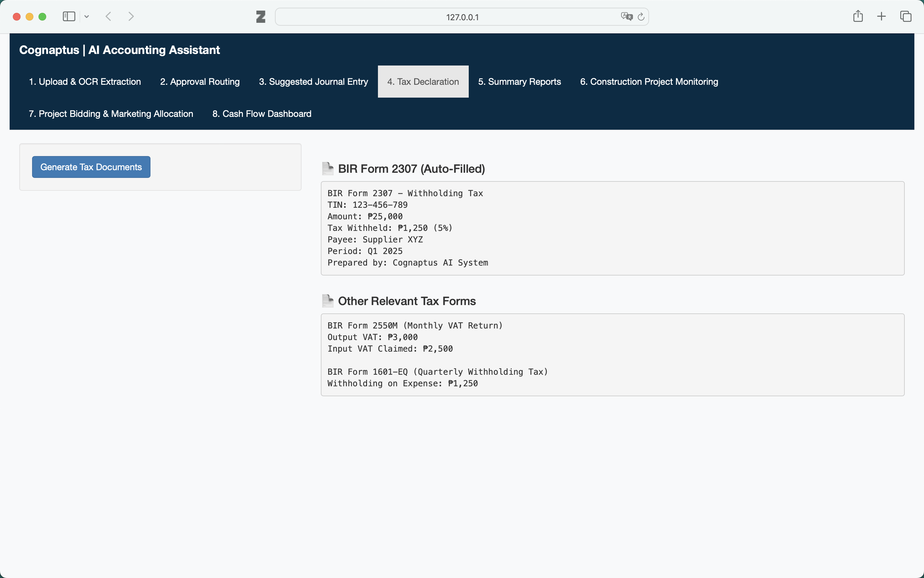Enter full screen with green button
The width and height of the screenshot is (924, 578).
coord(42,16)
